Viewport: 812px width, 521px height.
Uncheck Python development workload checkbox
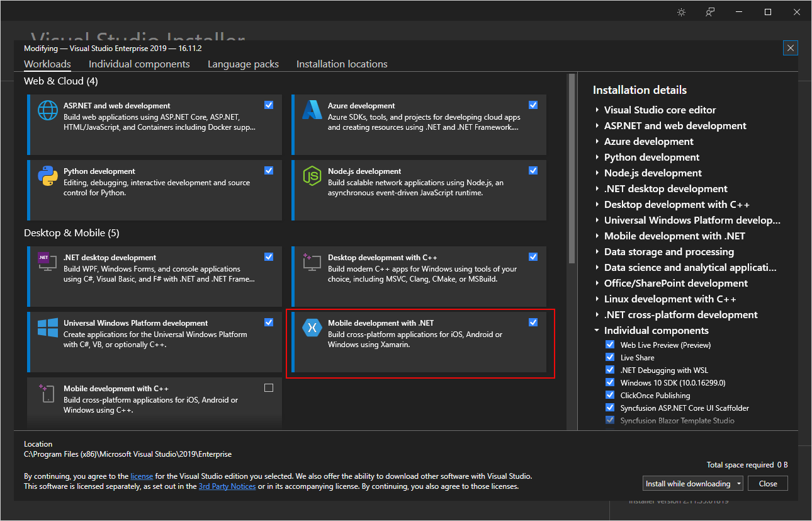tap(269, 170)
